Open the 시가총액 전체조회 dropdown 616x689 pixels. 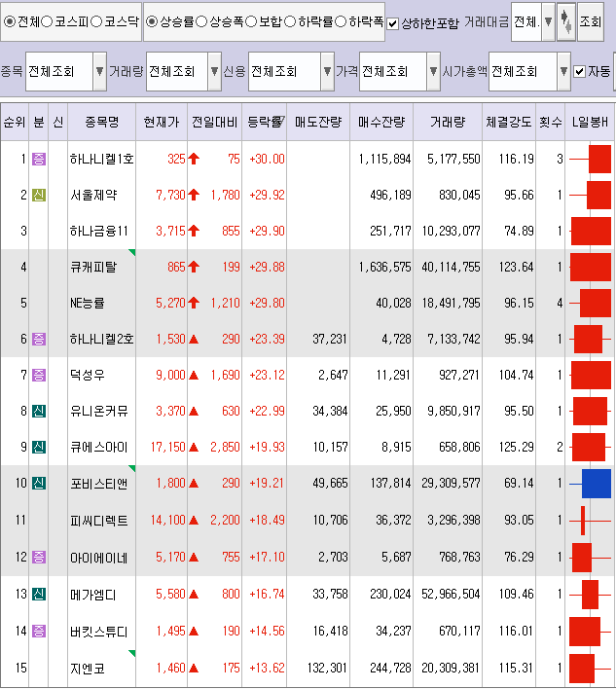[x=564, y=71]
